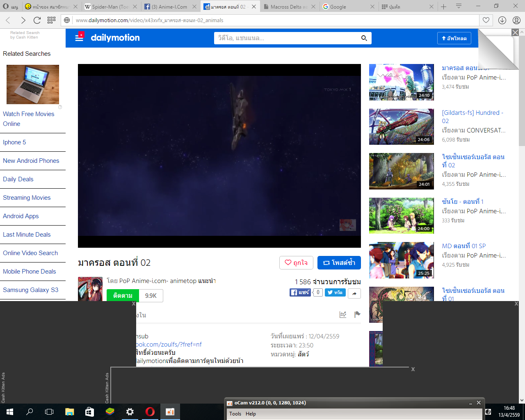525x420 pixels.
Task: Open the 24:10 duration video thumbnail
Action: click(402, 82)
